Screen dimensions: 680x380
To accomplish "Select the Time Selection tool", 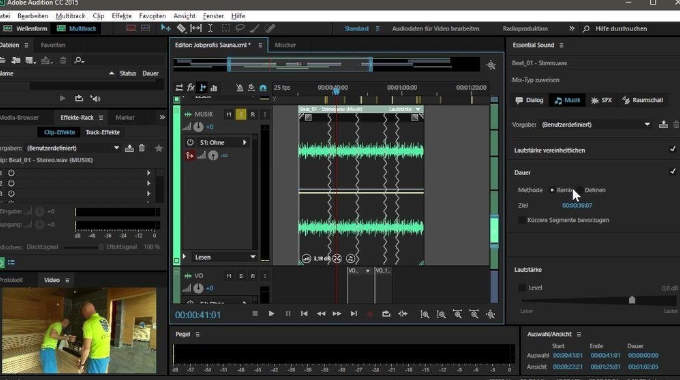I will coord(210,29).
